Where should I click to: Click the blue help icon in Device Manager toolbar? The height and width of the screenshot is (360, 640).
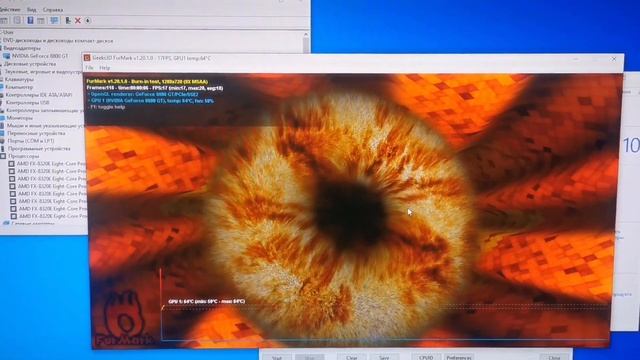[x=30, y=20]
